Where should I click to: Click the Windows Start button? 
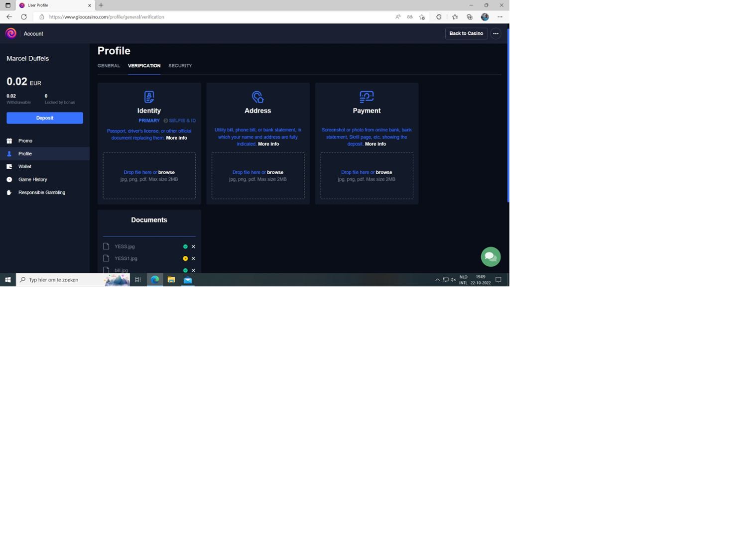tap(8, 280)
